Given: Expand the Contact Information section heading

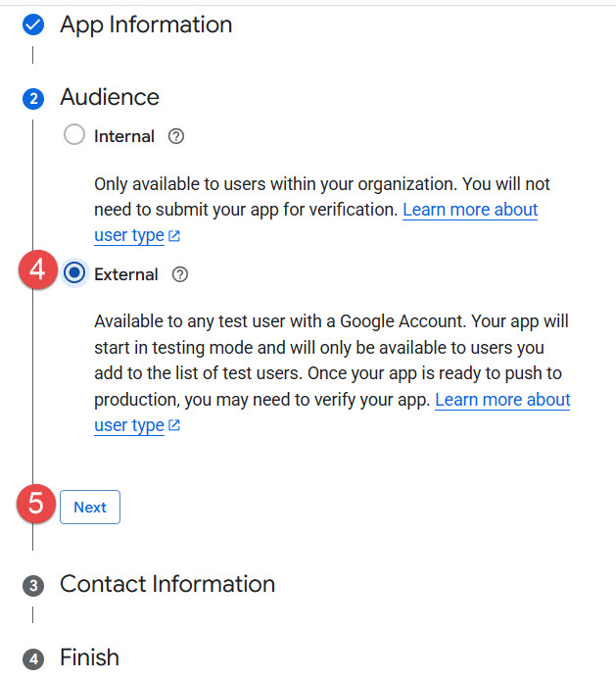Looking at the screenshot, I should point(167,584).
